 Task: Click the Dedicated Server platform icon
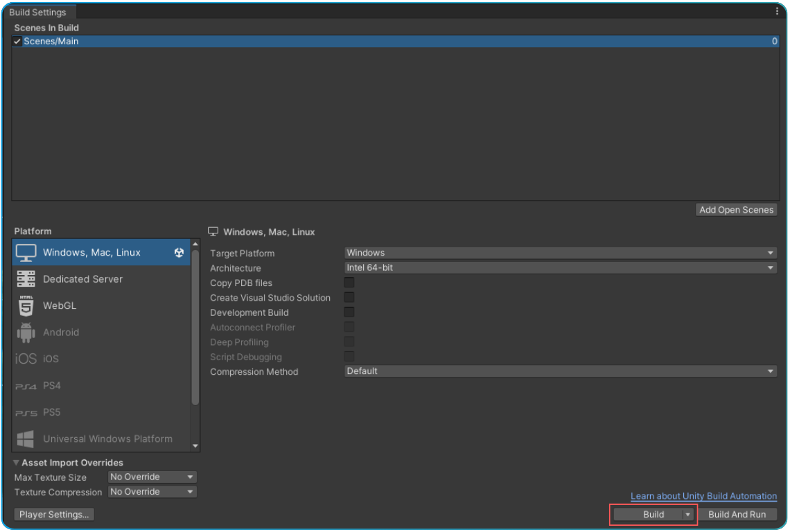point(26,279)
